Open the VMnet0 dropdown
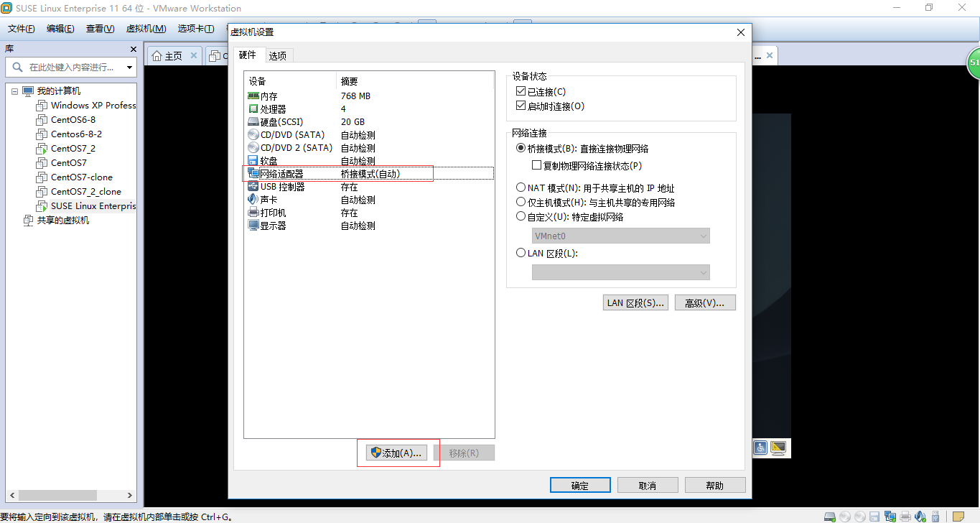980x523 pixels. click(x=621, y=236)
